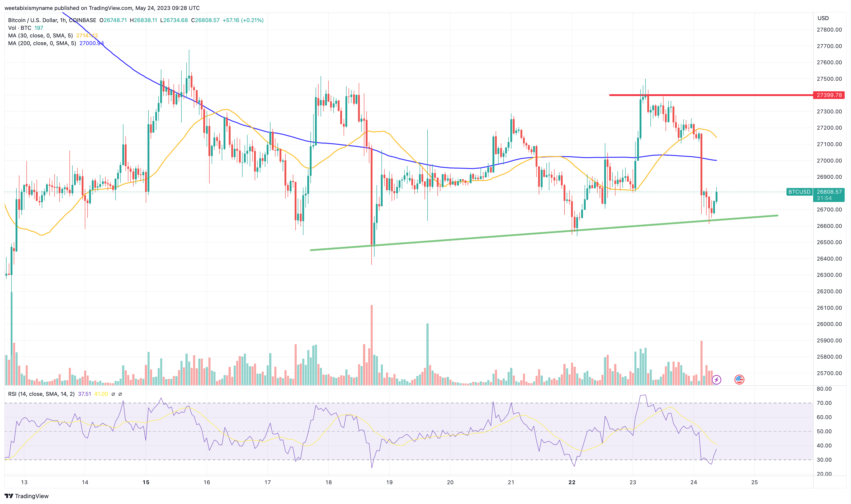Click the first ∅ symbol in RSI legend
Viewport: 851px width, 504px height.
pyautogui.click(x=113, y=394)
